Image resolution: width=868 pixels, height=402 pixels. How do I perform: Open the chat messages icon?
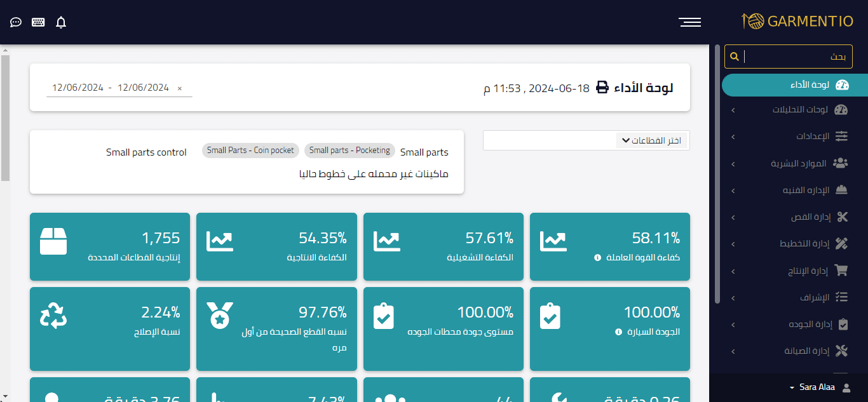(16, 22)
